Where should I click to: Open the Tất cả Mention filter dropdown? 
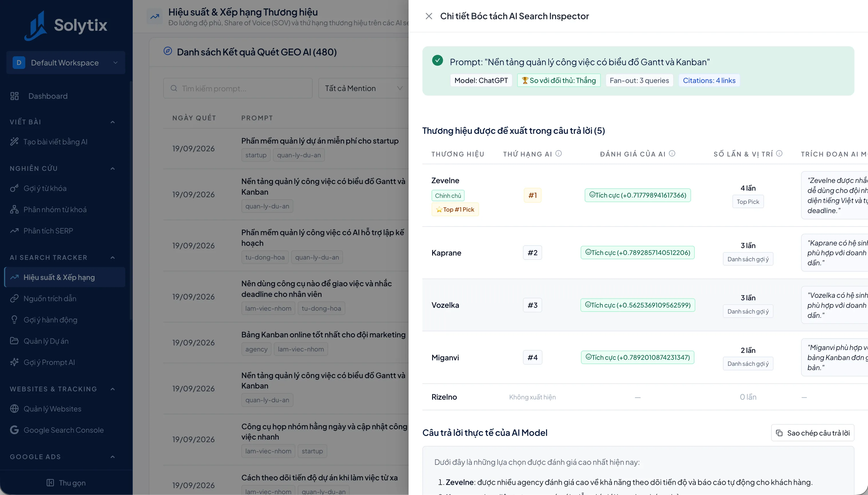(x=363, y=88)
